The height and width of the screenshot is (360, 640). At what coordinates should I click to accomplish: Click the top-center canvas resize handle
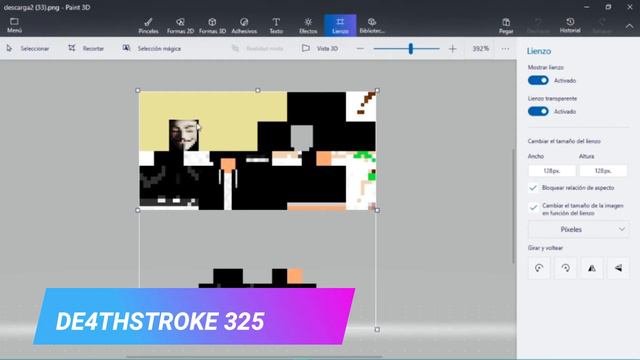pos(258,90)
